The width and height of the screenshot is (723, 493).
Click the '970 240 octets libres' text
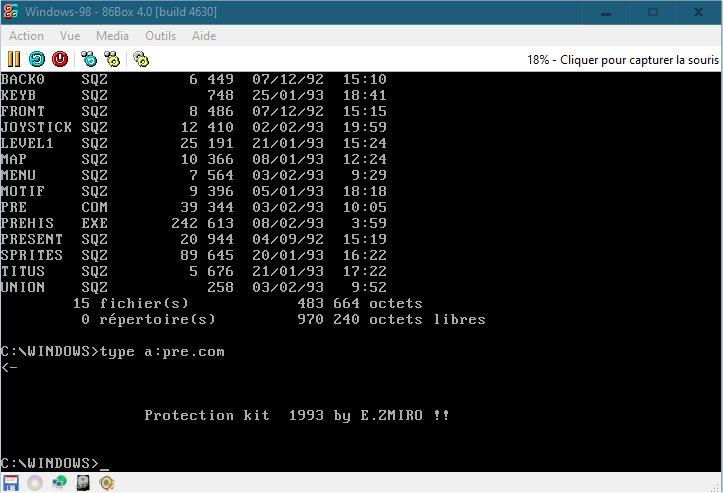pos(391,319)
